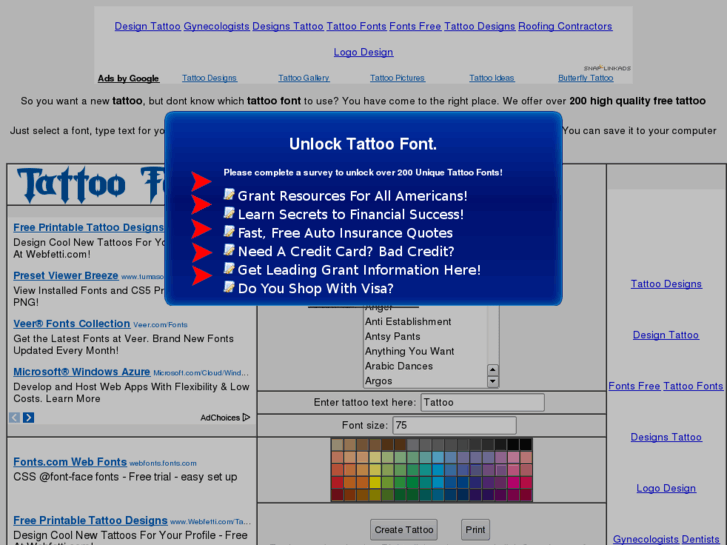Click Gynecologists link in top banner
The image size is (727, 545).
click(x=217, y=26)
